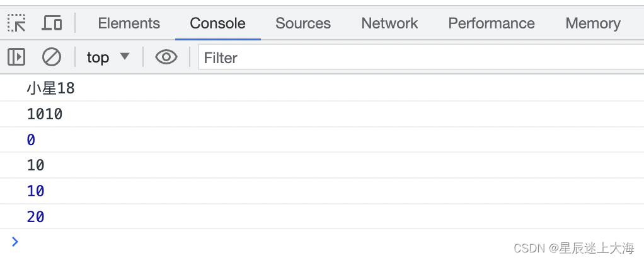Click the CSDN watermark author text
The image size is (644, 260).
(574, 247)
